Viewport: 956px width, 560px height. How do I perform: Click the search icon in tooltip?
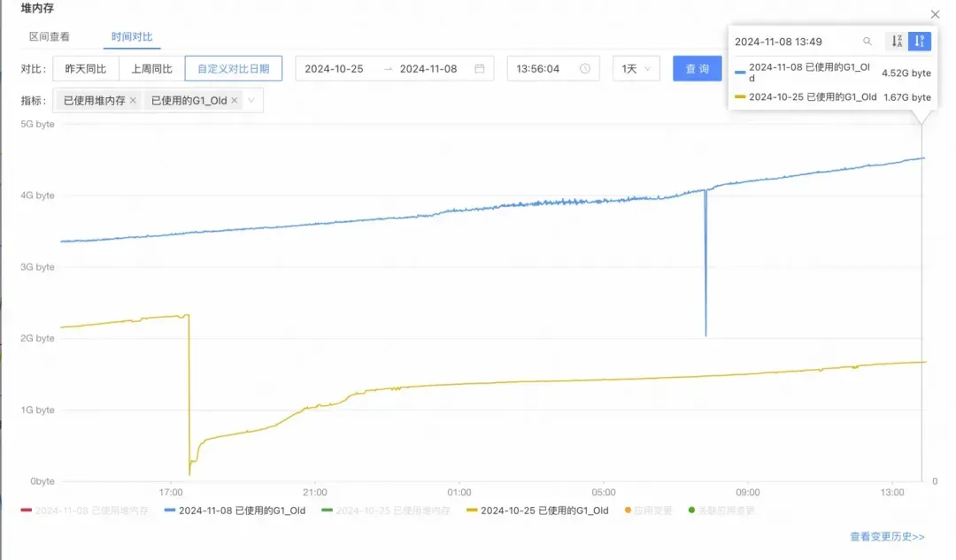(867, 42)
